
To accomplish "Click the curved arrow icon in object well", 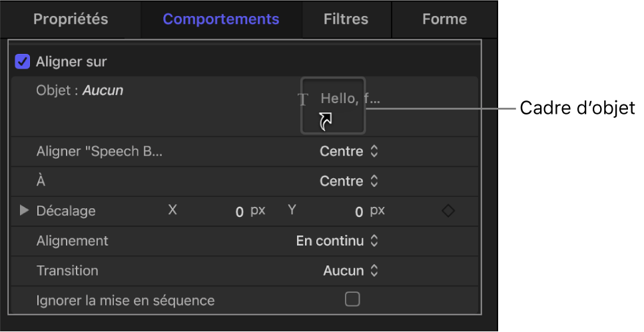I will tap(326, 120).
